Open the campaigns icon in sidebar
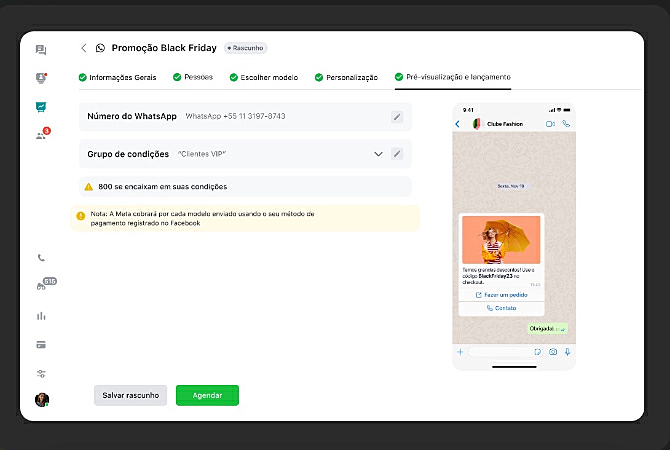This screenshot has height=450, width=670. tap(41, 106)
